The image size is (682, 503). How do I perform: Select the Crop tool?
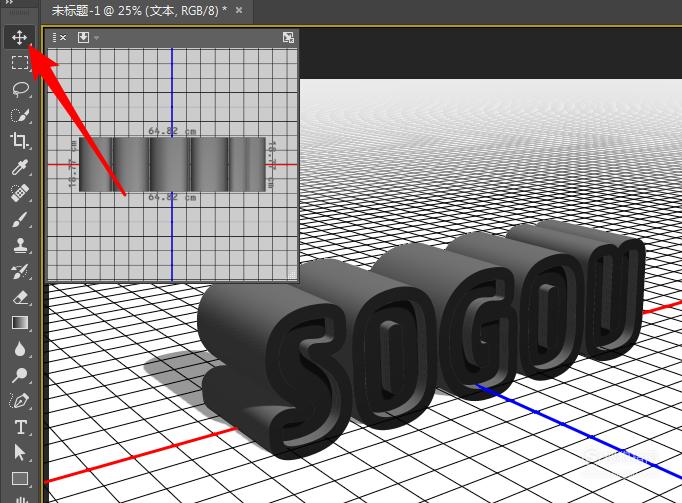(20, 141)
